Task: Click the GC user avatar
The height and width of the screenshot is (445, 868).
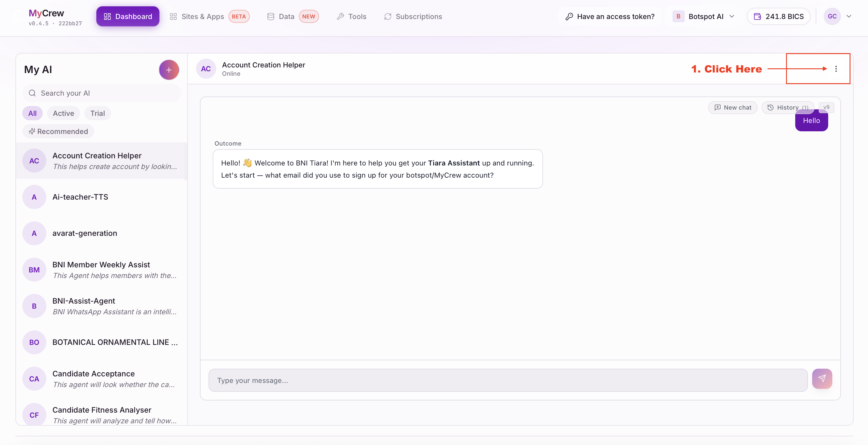Action: tap(832, 17)
